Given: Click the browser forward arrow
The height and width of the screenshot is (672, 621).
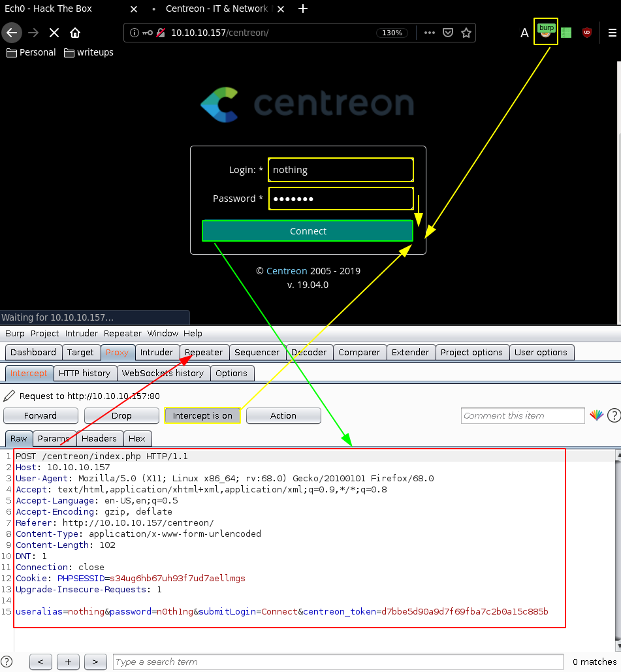Looking at the screenshot, I should [x=33, y=33].
